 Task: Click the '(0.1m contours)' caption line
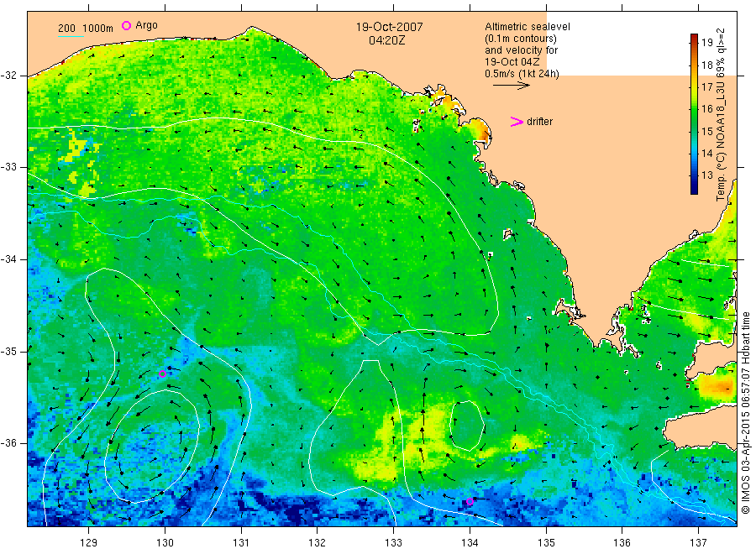tap(521, 39)
